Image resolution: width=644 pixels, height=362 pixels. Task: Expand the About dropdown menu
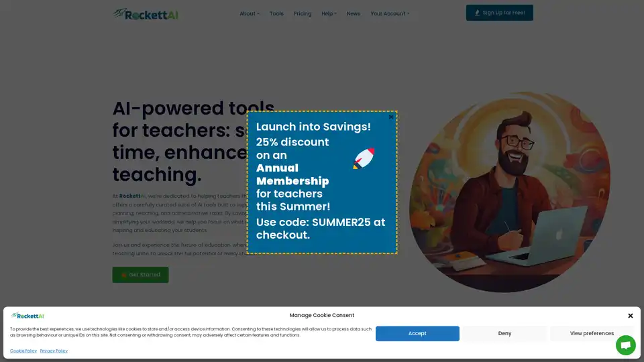[x=250, y=13]
